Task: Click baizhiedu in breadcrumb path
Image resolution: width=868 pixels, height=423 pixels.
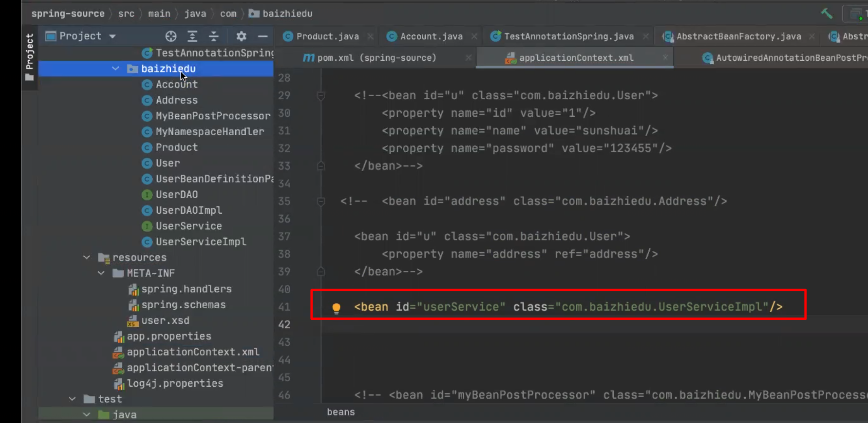Action: tap(281, 14)
